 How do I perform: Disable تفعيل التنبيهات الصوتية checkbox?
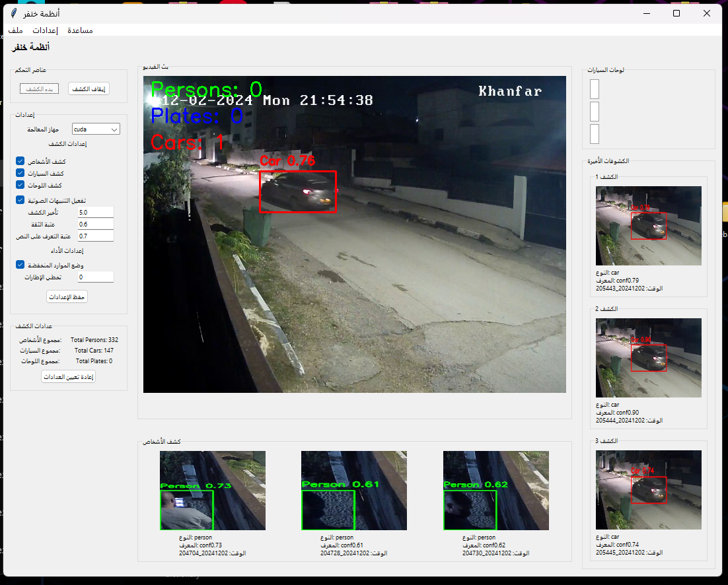[20, 200]
